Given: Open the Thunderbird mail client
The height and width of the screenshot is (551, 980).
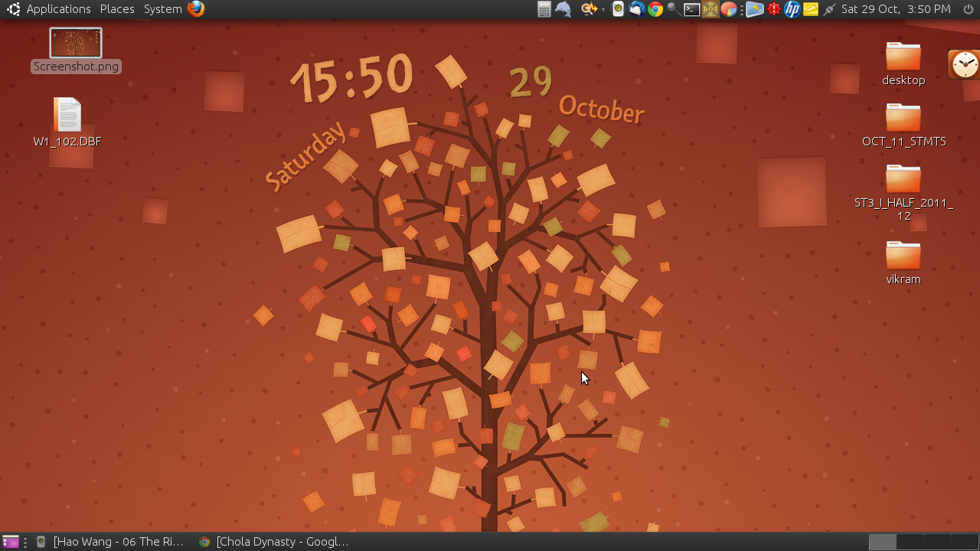Looking at the screenshot, I should 636,9.
